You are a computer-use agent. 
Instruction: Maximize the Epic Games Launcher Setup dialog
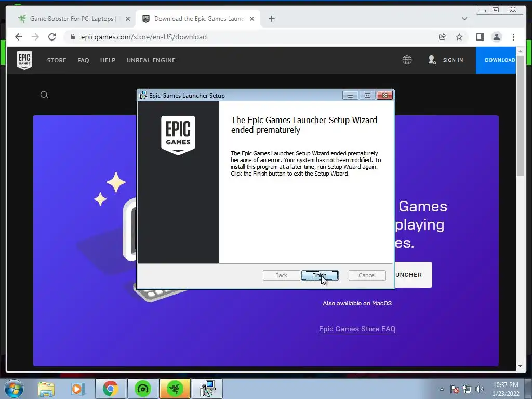click(x=367, y=96)
